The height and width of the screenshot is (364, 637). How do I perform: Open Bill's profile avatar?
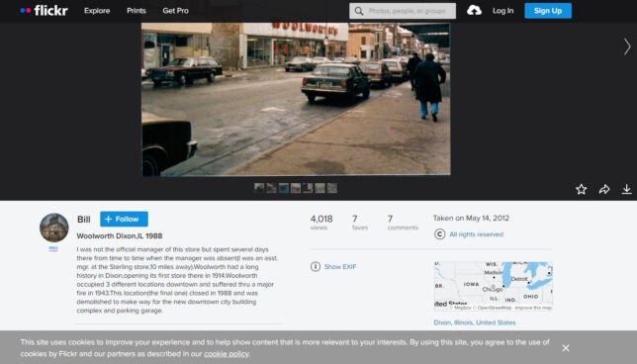54,227
